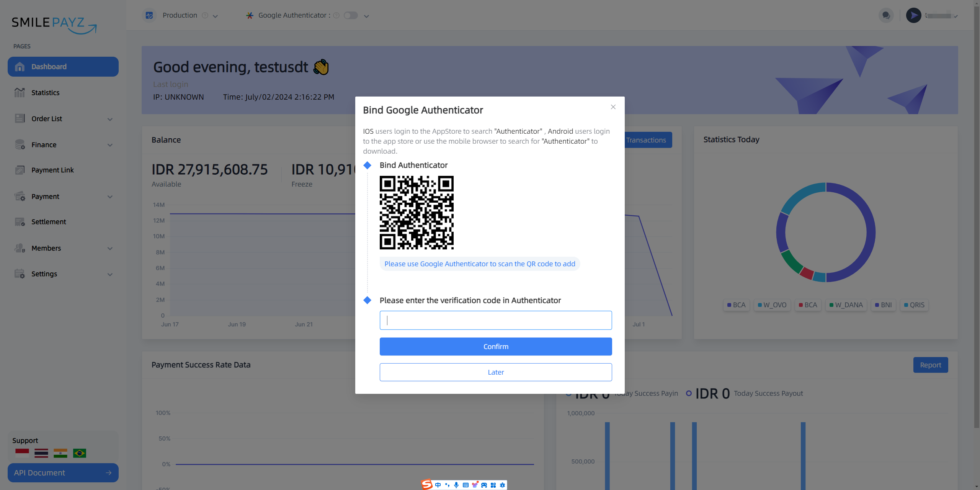Click the microphone voice input icon
Viewport: 980px width, 490px height.
(x=456, y=485)
